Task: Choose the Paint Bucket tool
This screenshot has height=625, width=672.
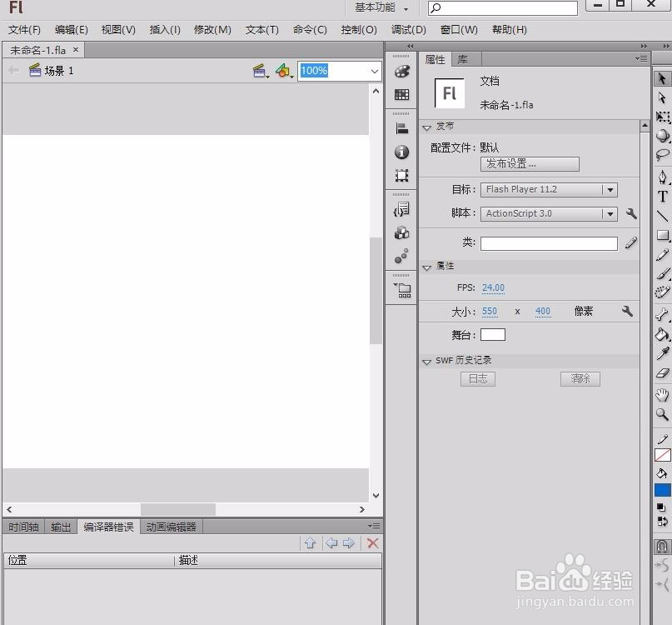Action: (x=663, y=334)
